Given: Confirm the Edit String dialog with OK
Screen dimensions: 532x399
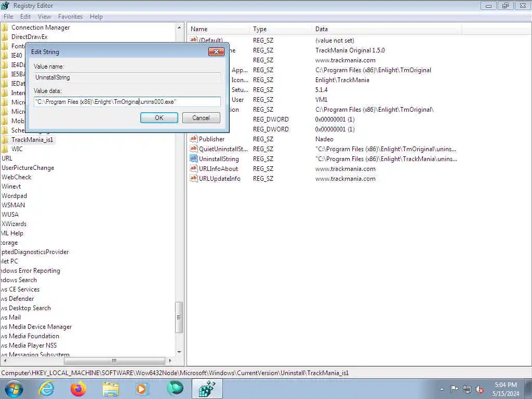Looking at the screenshot, I should point(159,118).
